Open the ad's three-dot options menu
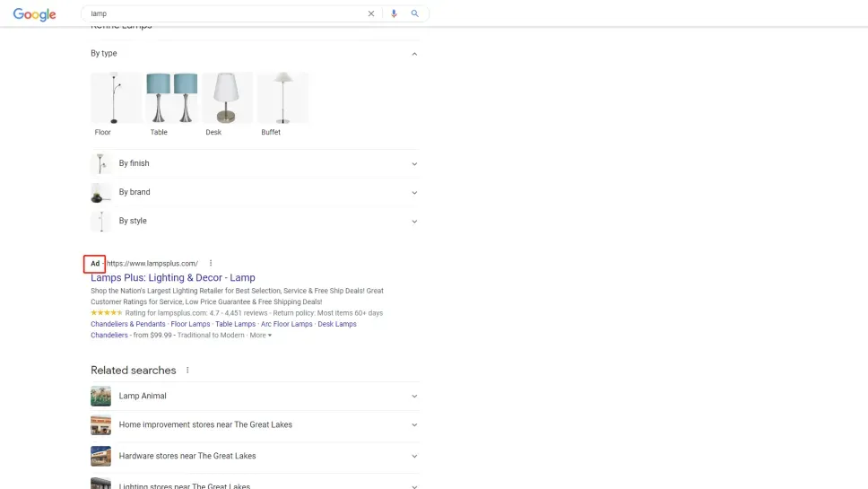 pyautogui.click(x=211, y=263)
